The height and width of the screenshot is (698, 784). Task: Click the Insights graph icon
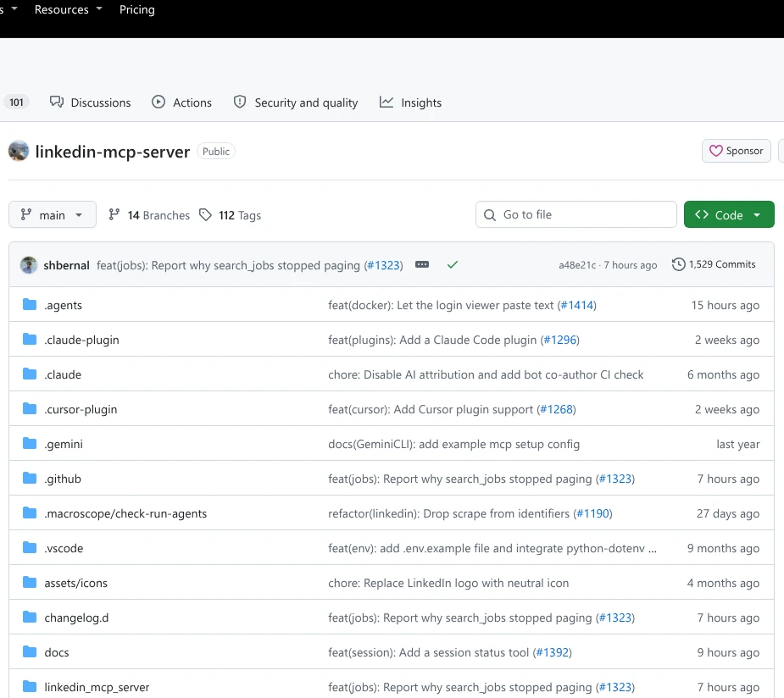pos(386,102)
